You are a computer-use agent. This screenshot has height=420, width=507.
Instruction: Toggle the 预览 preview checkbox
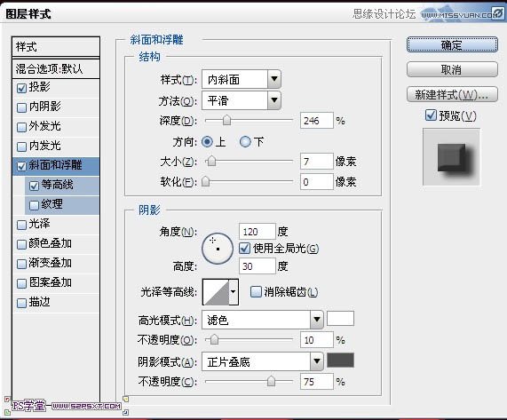tap(431, 115)
